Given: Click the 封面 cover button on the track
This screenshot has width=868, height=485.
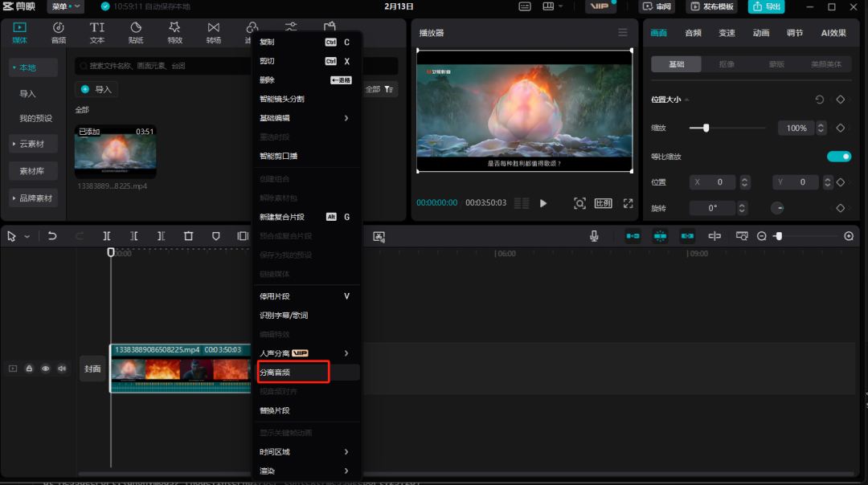Looking at the screenshot, I should 92,369.
